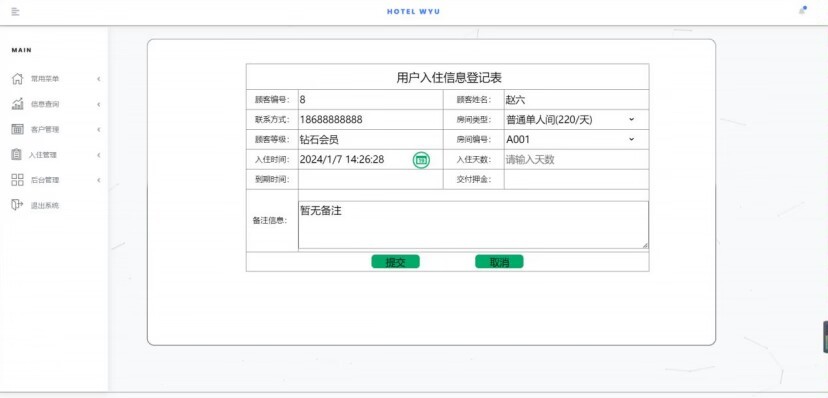The height and width of the screenshot is (398, 828).
Task: Click the 备注信息 label
Action: pos(269,221)
